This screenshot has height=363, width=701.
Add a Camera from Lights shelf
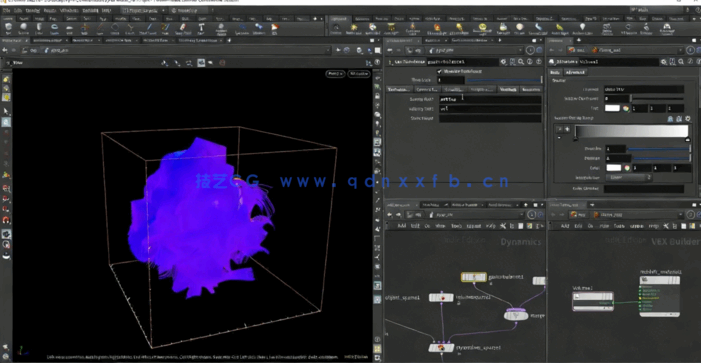tap(336, 29)
